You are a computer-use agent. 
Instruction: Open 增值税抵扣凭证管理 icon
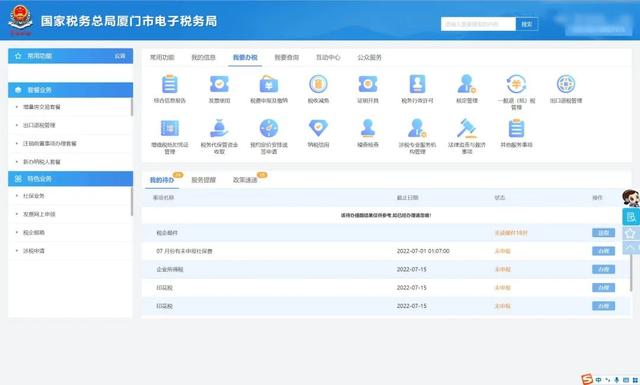click(169, 128)
